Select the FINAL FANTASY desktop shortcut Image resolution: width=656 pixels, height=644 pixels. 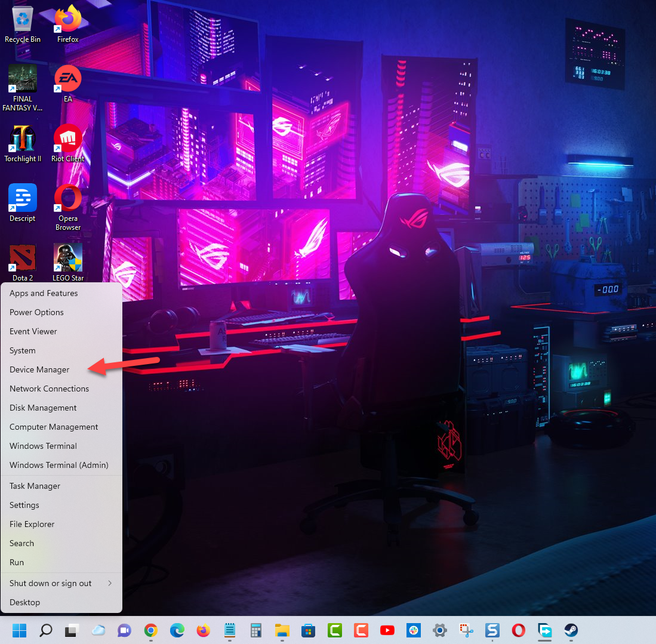(23, 88)
